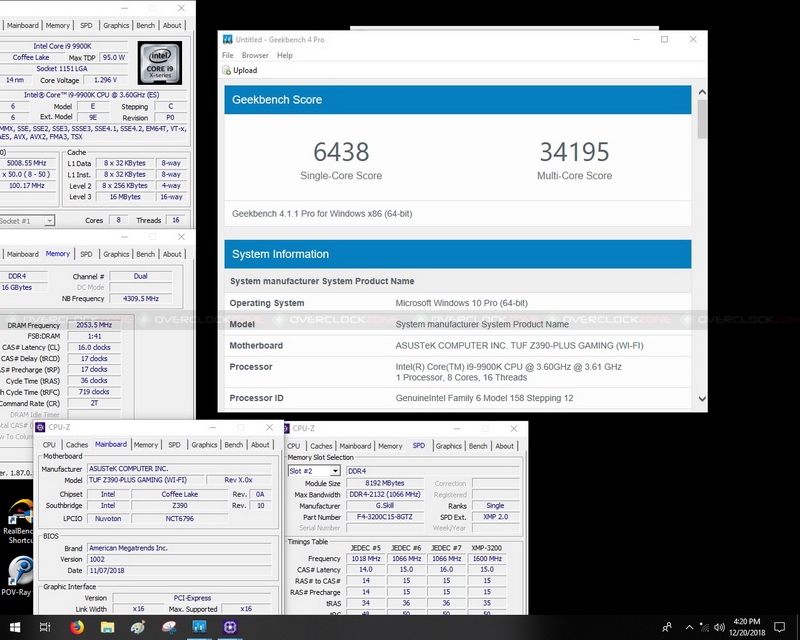The width and height of the screenshot is (800, 640).
Task: Open the Help menu in Geekbench
Action: pos(285,55)
